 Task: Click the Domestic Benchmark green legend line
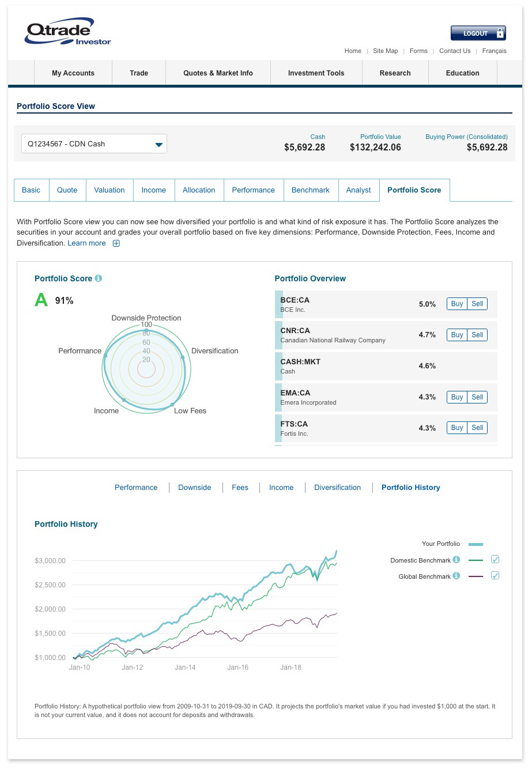pos(476,560)
